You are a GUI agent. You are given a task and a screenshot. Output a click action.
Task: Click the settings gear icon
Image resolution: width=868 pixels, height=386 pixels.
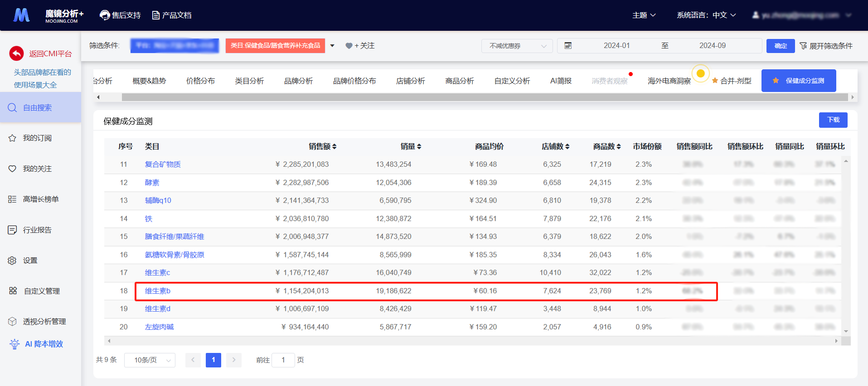pyautogui.click(x=12, y=261)
